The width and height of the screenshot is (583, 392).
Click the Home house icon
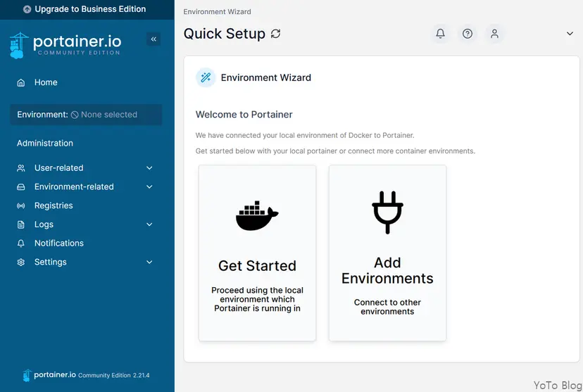[x=21, y=82]
